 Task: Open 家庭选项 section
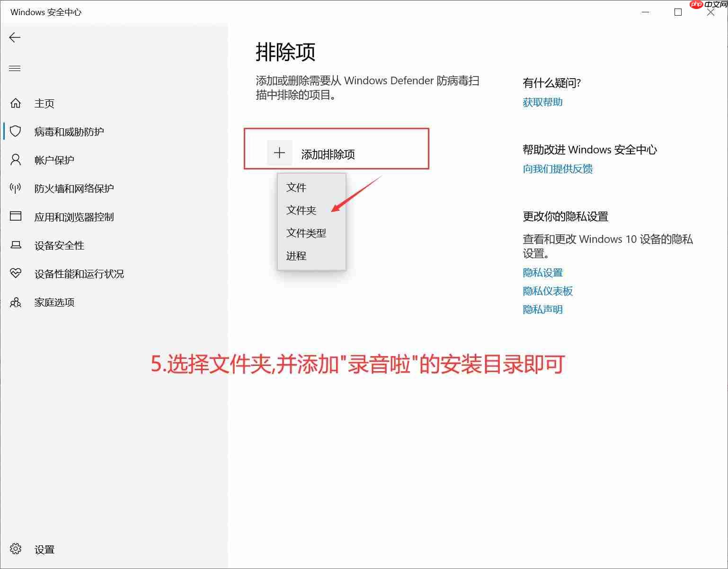[54, 302]
